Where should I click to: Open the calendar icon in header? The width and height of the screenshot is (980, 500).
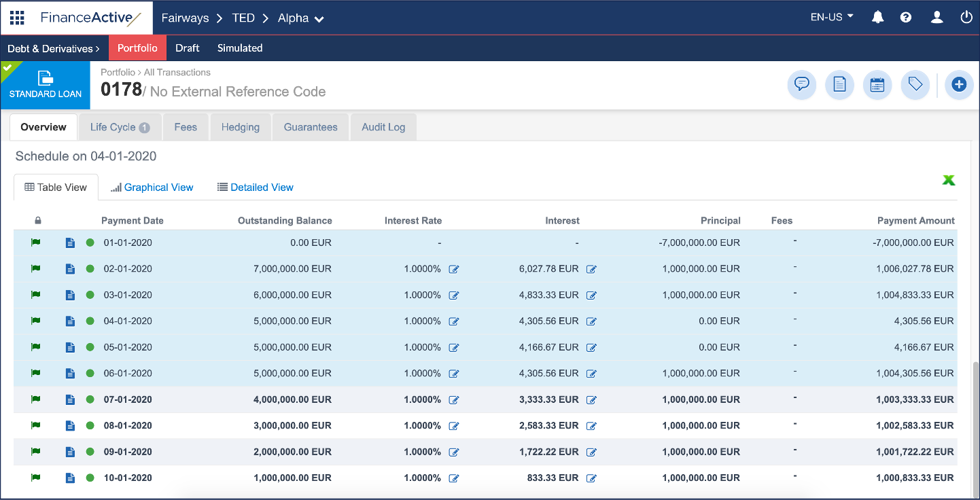pos(877,85)
